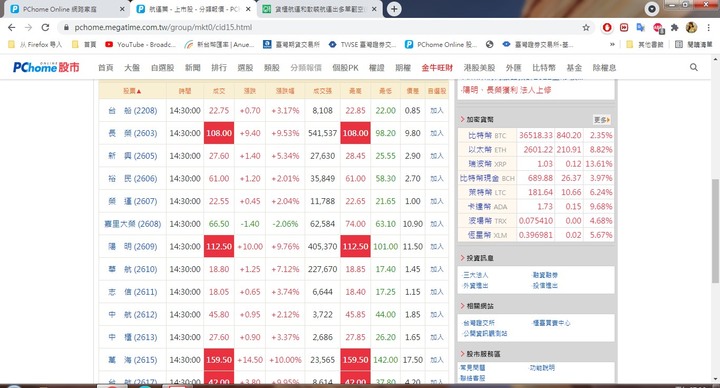Open 大盤 in the site navigation
Viewport: 720px width, 388px height.
pyautogui.click(x=132, y=67)
